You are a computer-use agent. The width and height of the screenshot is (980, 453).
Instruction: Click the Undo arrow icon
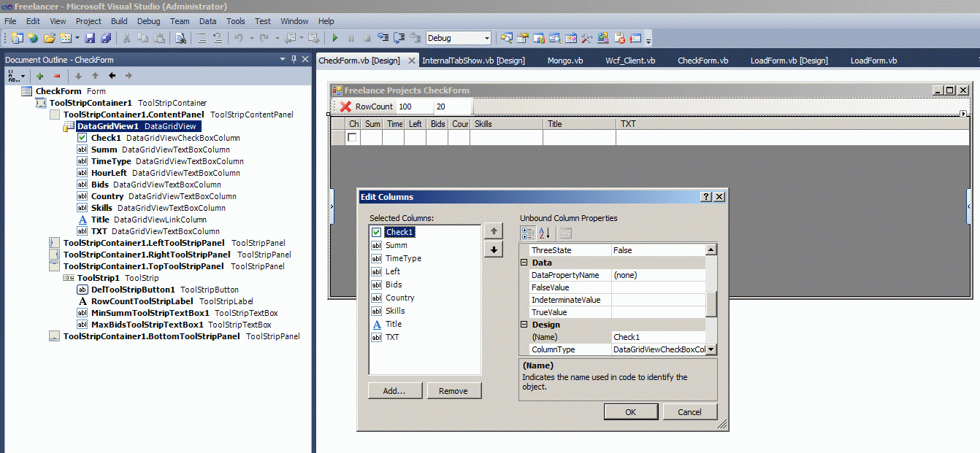[x=238, y=38]
